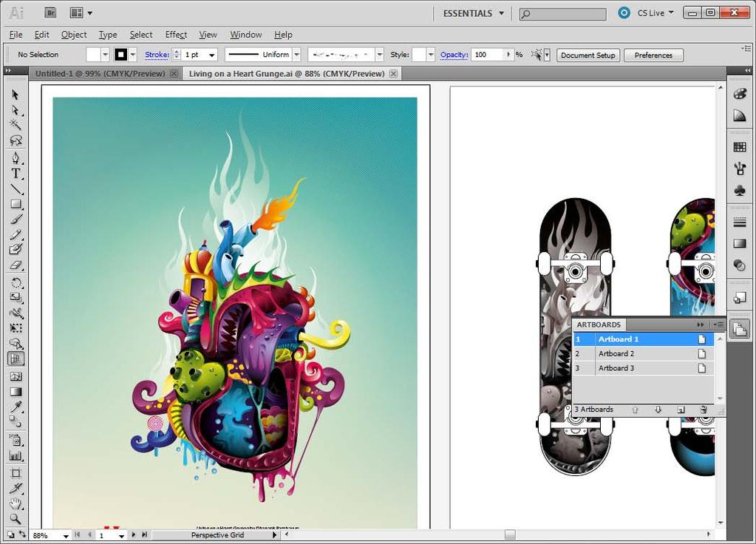Select the Lasso tool
756x544 pixels.
tap(16, 140)
